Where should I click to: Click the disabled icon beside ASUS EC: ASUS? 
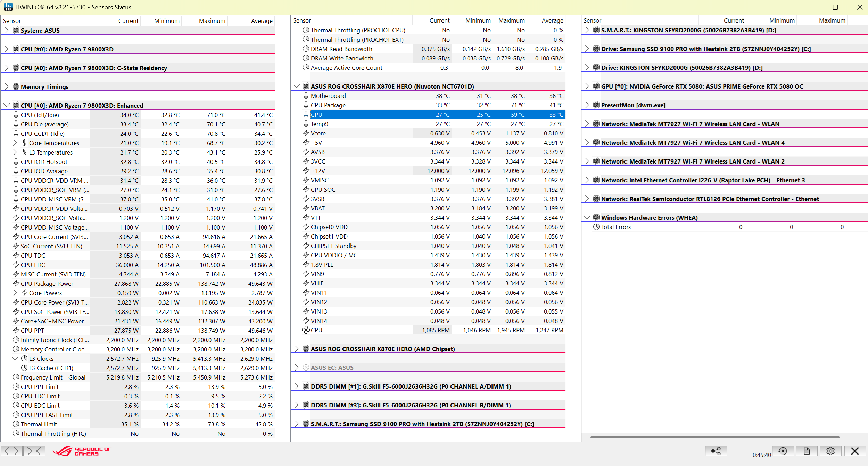click(306, 367)
